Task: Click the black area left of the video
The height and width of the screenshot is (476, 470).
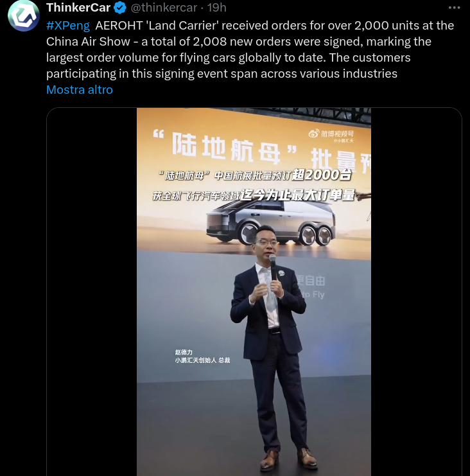Action: point(92,292)
